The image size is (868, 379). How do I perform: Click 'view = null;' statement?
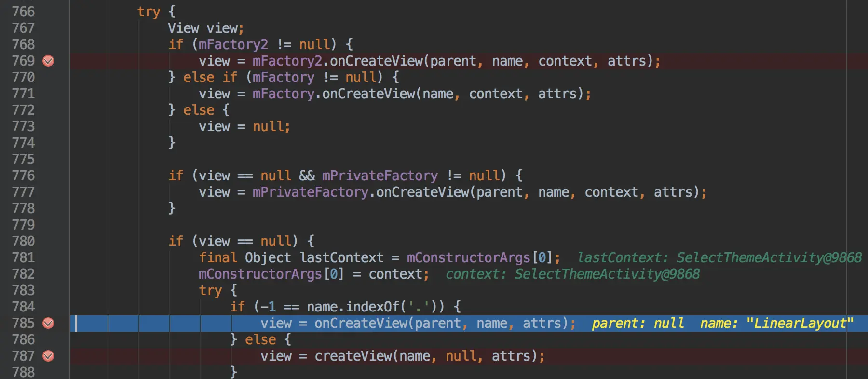tap(244, 126)
